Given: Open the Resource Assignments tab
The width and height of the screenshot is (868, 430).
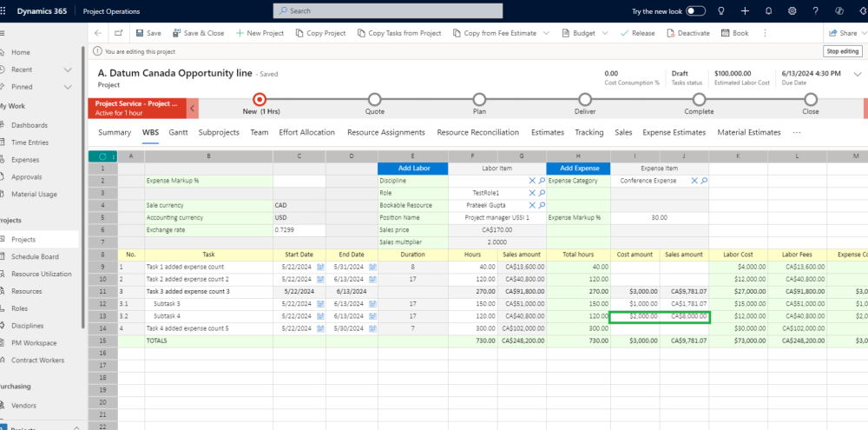Looking at the screenshot, I should 386,133.
